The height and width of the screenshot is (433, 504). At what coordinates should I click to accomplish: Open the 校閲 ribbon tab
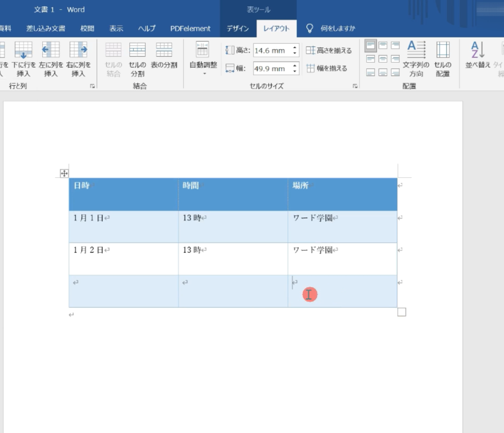[x=88, y=29]
